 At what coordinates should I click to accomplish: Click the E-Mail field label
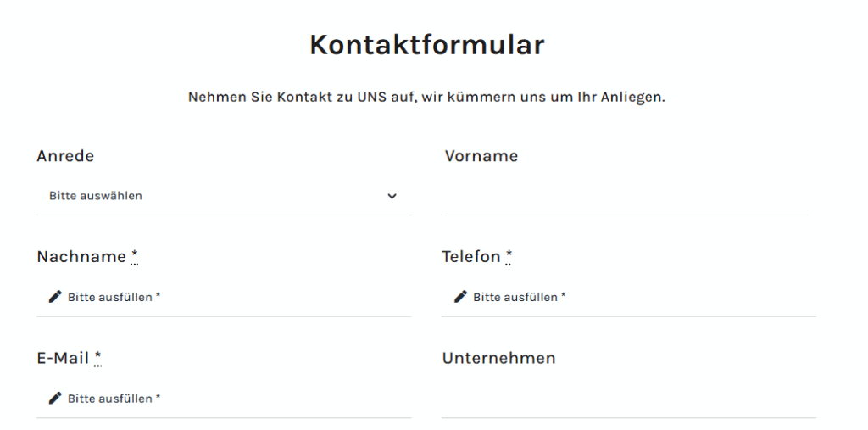[x=63, y=358]
